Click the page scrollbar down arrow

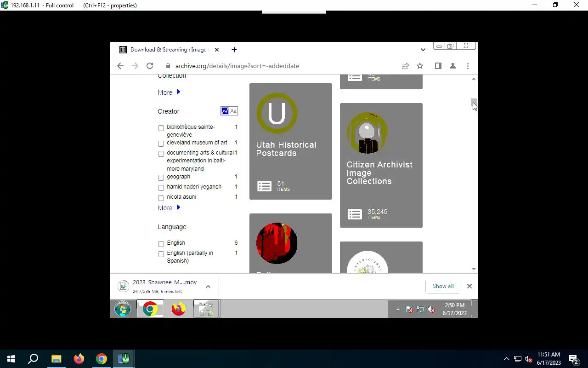pyautogui.click(x=474, y=269)
